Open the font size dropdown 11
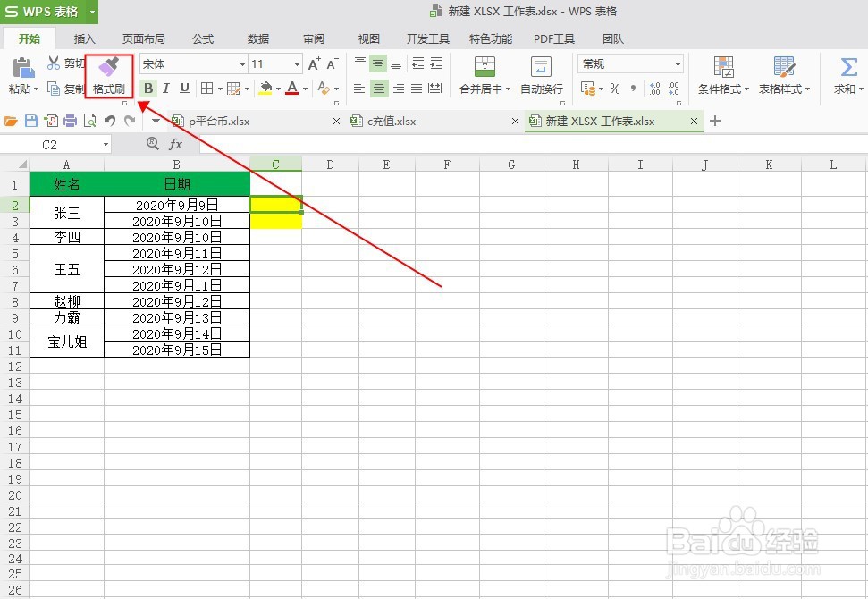 coord(298,64)
